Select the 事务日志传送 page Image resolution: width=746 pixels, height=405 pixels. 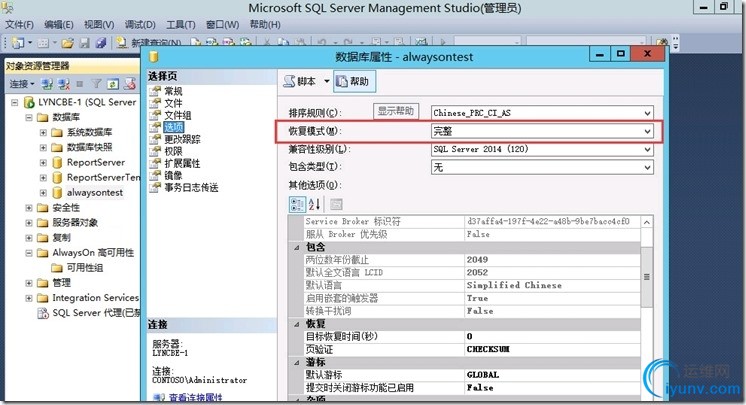pyautogui.click(x=191, y=188)
